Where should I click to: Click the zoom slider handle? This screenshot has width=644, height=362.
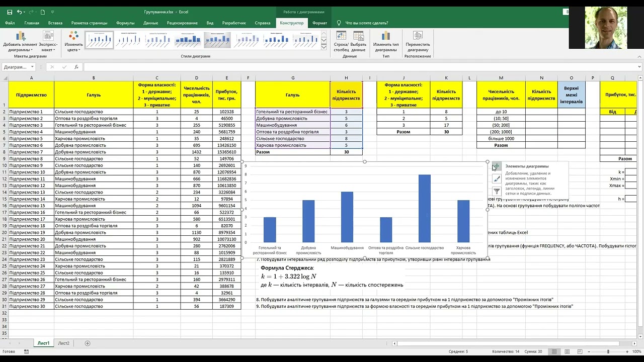608,351
